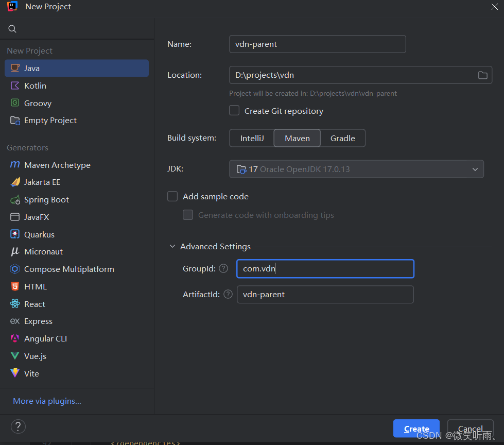Click the search magnifier icon
The height and width of the screenshot is (445, 504).
[x=12, y=29]
